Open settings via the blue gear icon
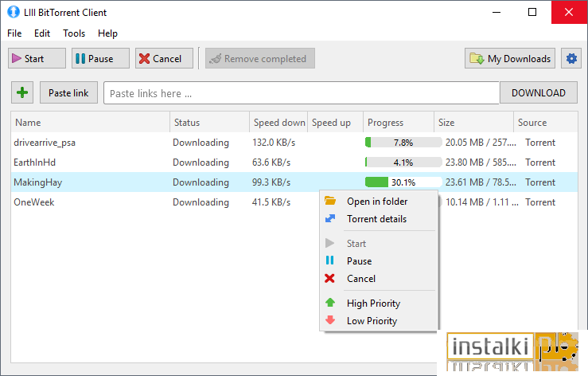 571,58
